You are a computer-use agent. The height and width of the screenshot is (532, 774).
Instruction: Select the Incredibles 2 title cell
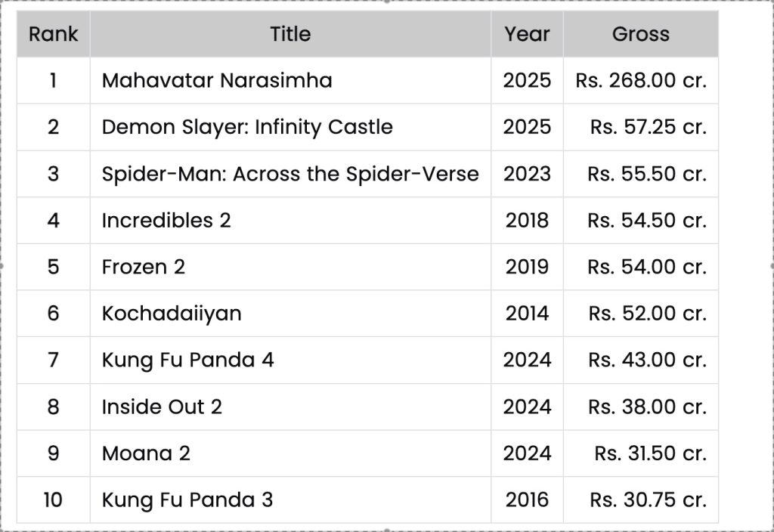[x=166, y=221]
